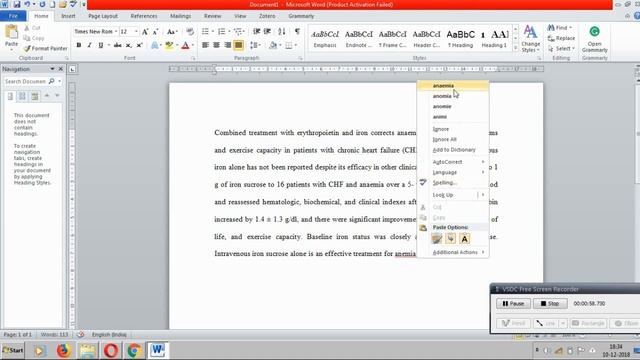
Task: Switch to the References tab
Action: 144,16
